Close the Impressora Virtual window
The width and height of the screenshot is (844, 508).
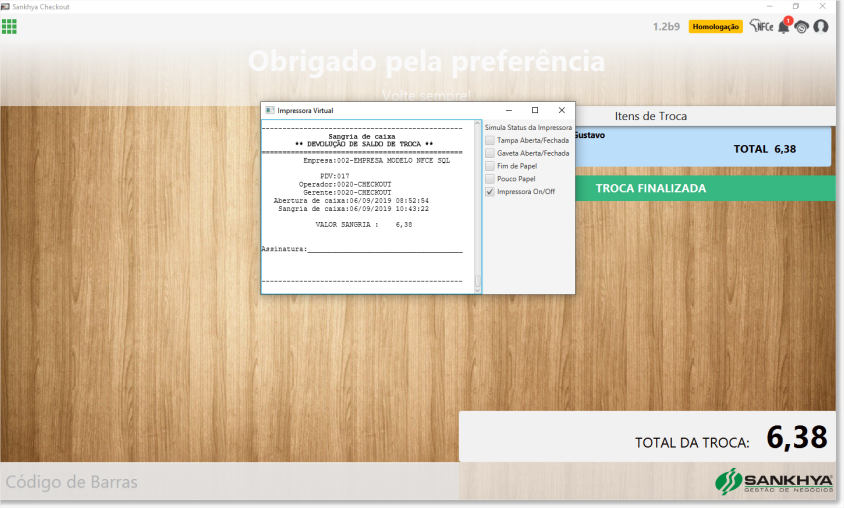pos(561,110)
